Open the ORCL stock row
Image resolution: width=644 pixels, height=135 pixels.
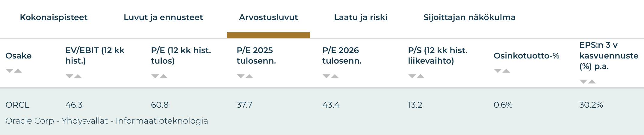(x=17, y=105)
